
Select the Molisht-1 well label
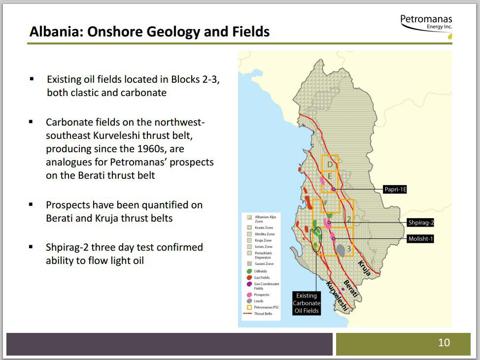[420, 239]
